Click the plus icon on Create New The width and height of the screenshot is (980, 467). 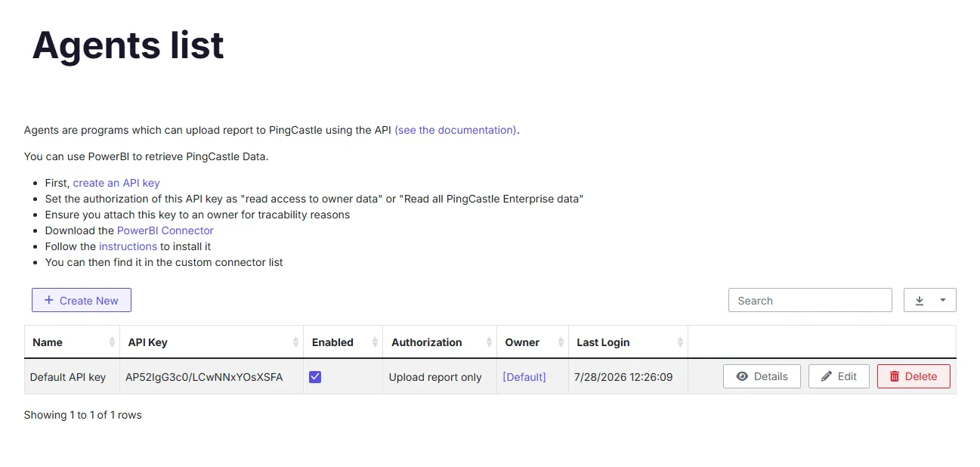(49, 300)
